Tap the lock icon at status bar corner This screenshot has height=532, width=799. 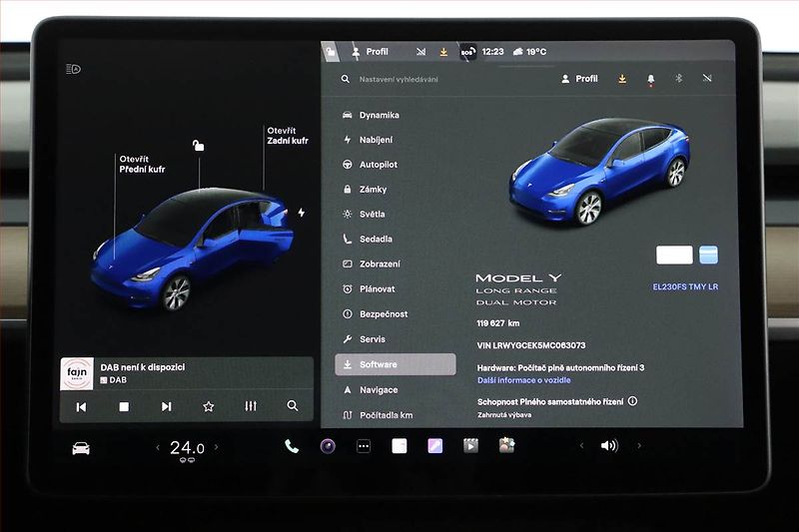coord(331,52)
